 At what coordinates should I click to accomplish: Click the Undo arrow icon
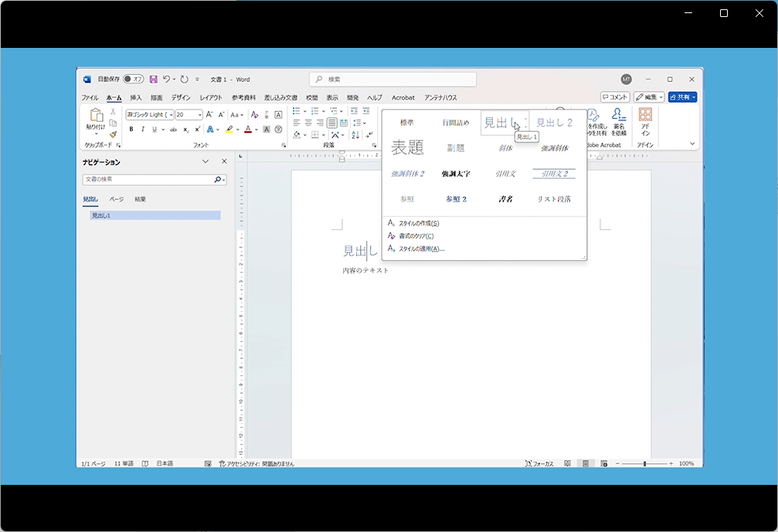[166, 80]
